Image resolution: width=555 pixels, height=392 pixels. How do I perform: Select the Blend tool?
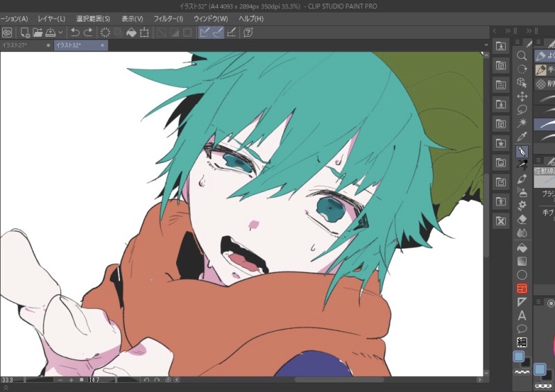[x=522, y=233]
